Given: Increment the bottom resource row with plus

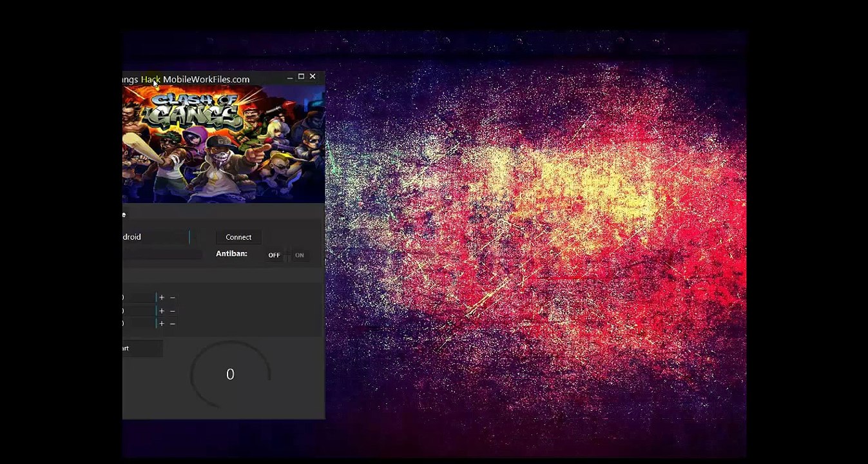Looking at the screenshot, I should click(162, 324).
